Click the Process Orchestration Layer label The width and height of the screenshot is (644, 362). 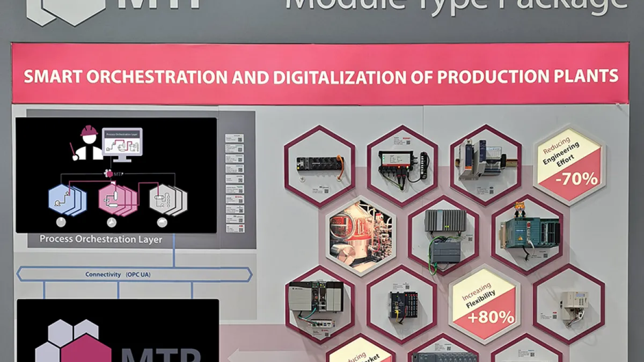101,239
